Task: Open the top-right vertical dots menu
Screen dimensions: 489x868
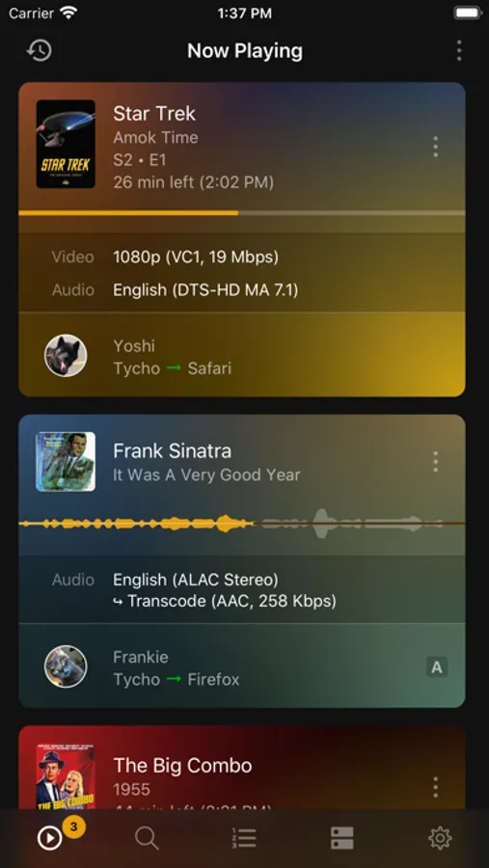Action: [458, 51]
